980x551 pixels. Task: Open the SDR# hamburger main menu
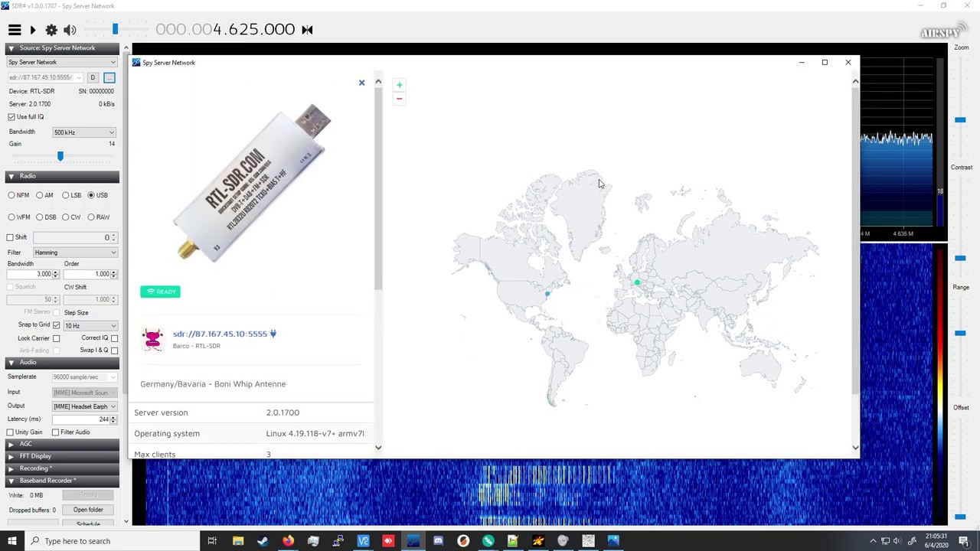[x=15, y=30]
